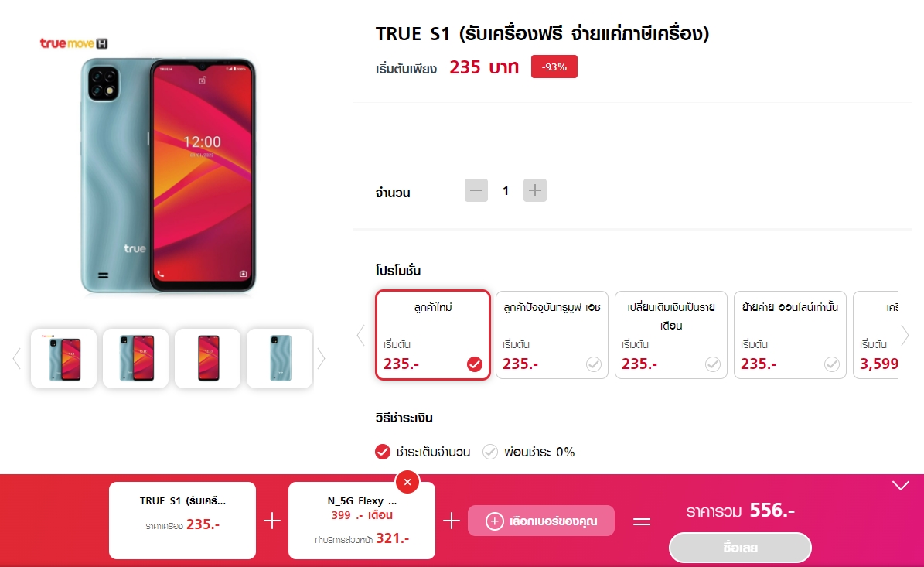Go to the previous promotions with the left chevron
Image resolution: width=924 pixels, height=567 pixels.
(x=361, y=336)
